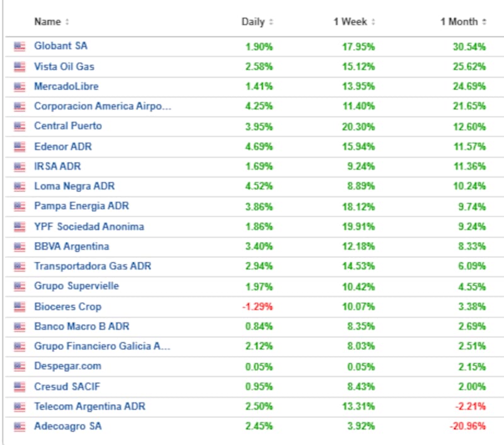Select the BBVA Argentina link

pos(71,246)
